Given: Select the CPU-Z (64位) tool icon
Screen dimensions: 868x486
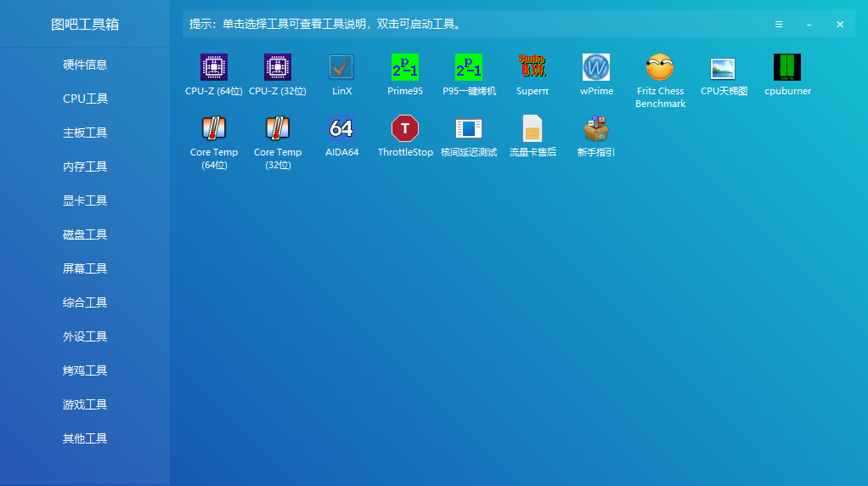Looking at the screenshot, I should click(x=214, y=68).
